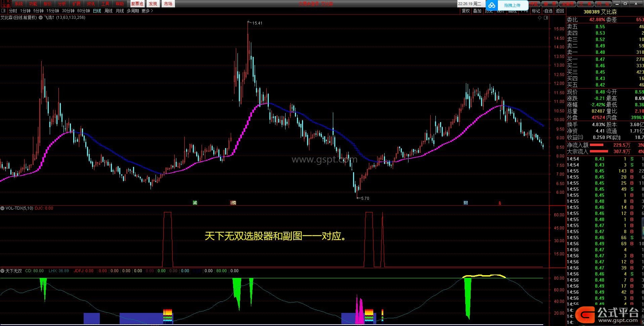Click the 5.70 low price label
This screenshot has width=644, height=326.
(x=365, y=198)
